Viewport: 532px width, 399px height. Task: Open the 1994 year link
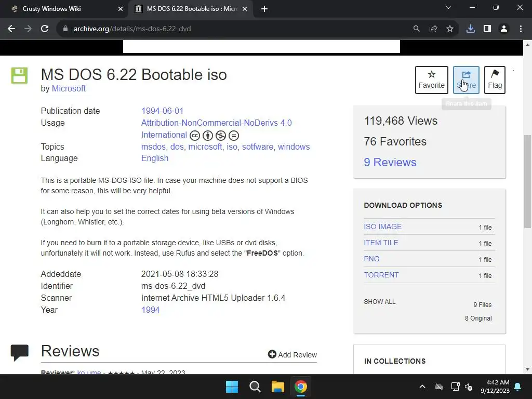click(150, 310)
